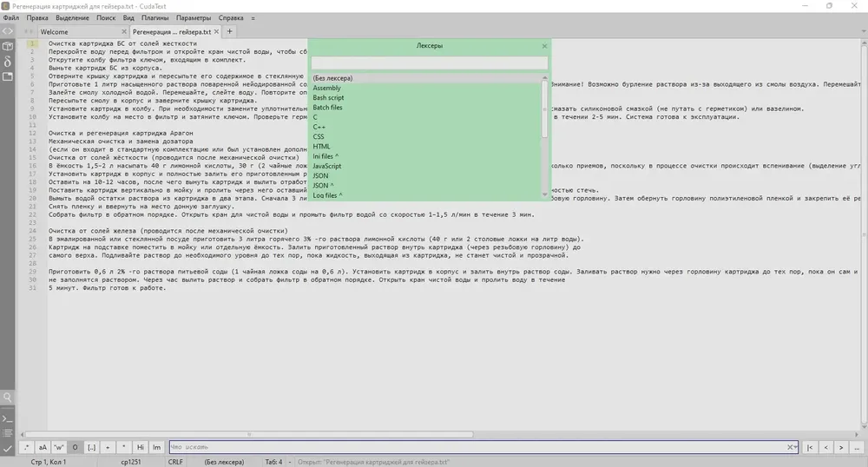868x467 pixels.
Task: Close the Welcome tab
Action: (x=123, y=32)
